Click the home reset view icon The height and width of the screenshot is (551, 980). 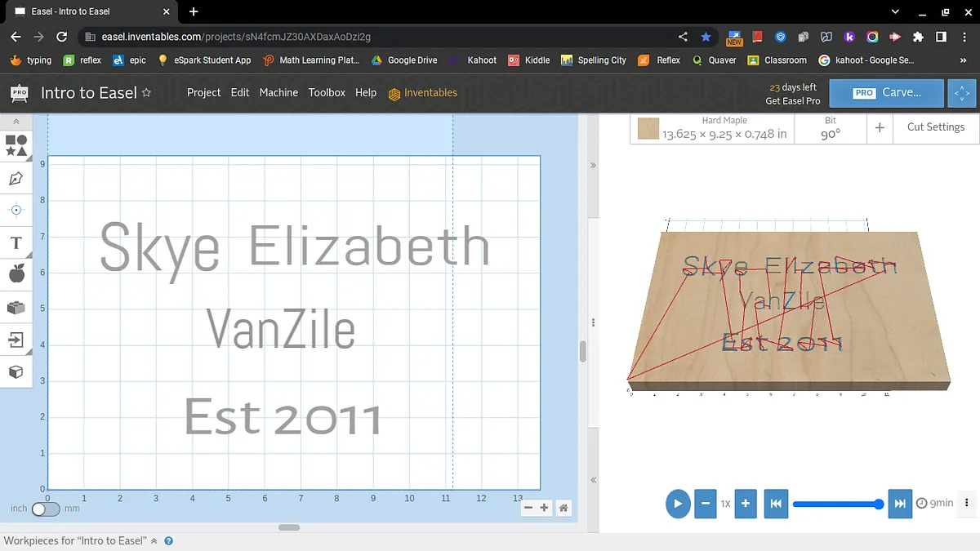pos(563,508)
